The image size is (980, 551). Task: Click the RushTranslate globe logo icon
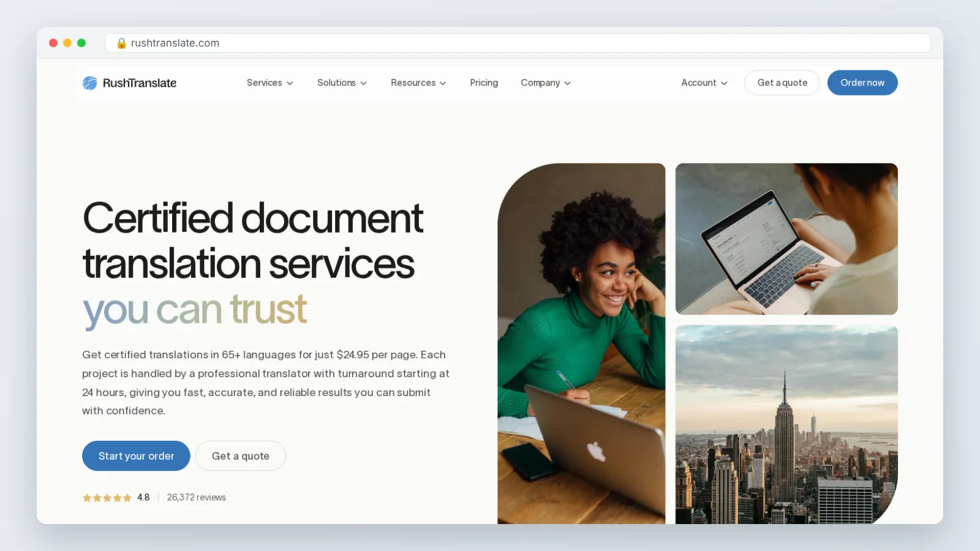[x=90, y=83]
